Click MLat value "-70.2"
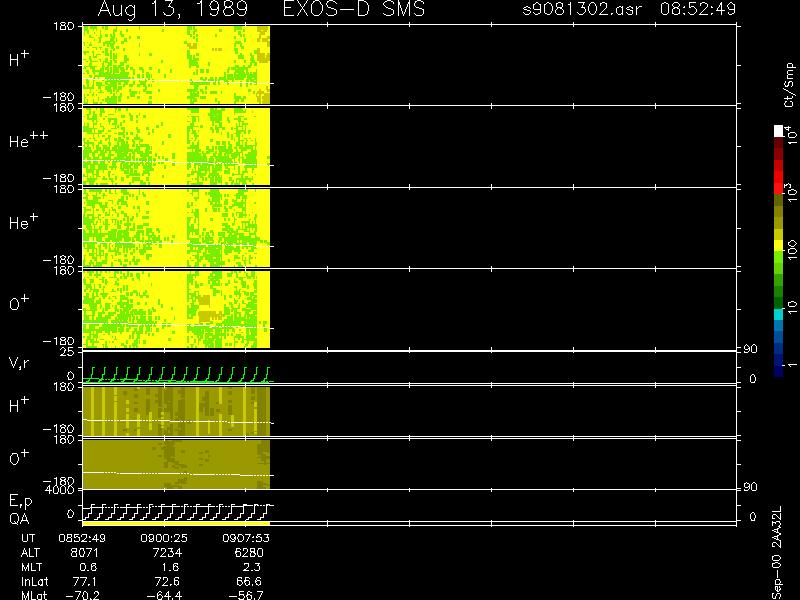The image size is (800, 600). [82, 595]
